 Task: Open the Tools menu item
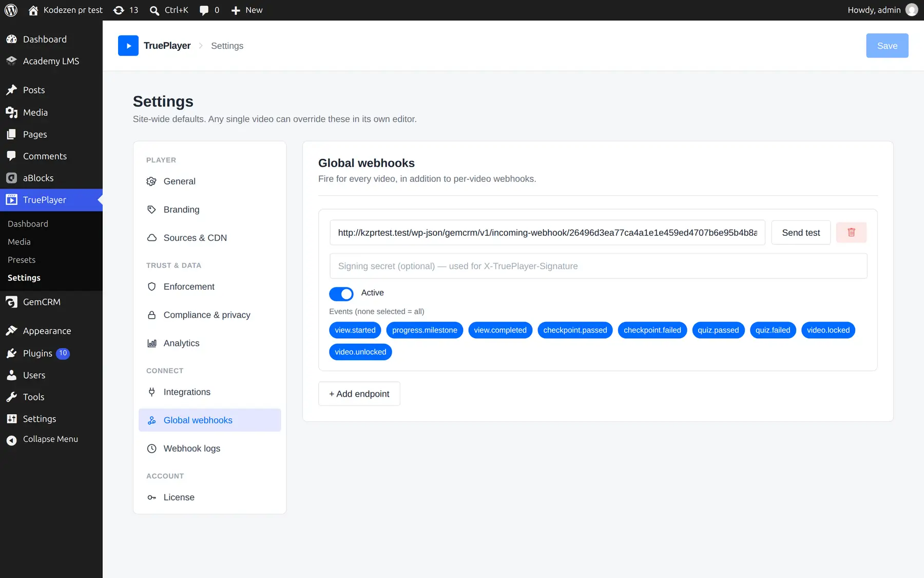point(51,397)
